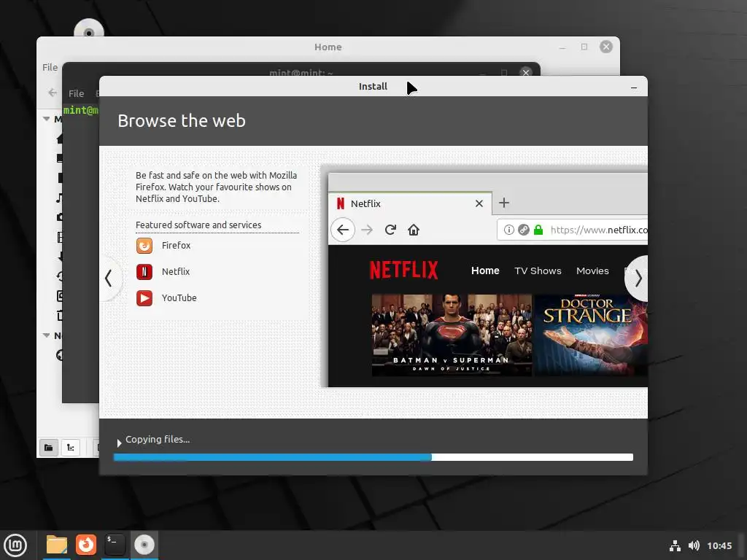Click the Firefox icon in featured software list
This screenshot has height=560, width=747.
point(144,246)
